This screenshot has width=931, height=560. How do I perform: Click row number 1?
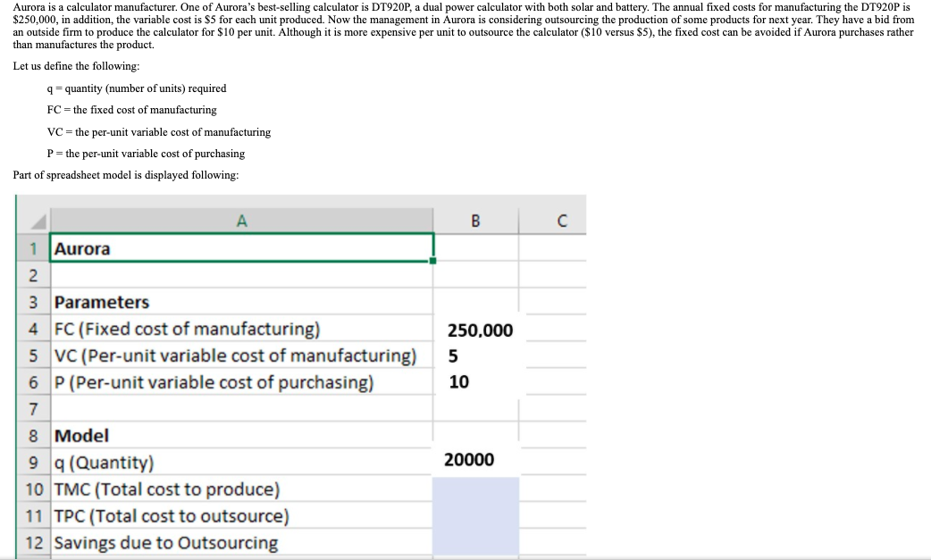[x=34, y=250]
